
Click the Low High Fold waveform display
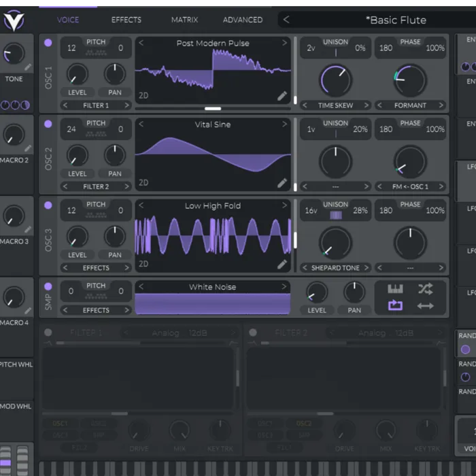coord(213,236)
